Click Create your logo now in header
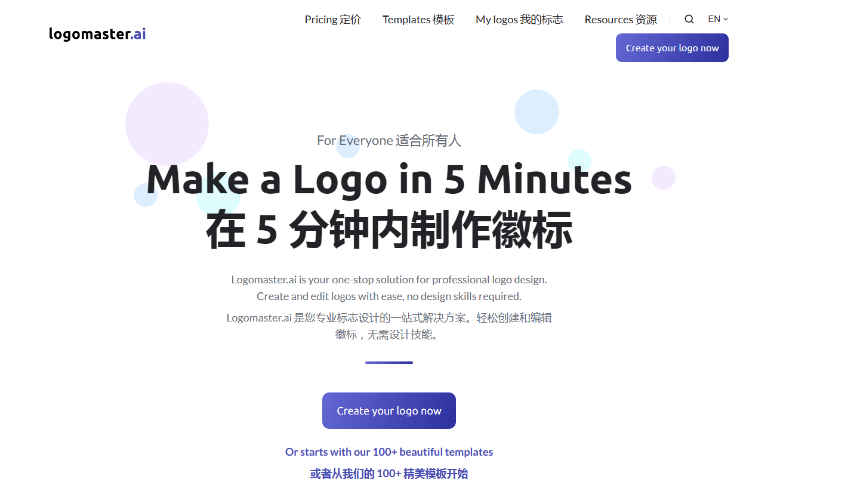Viewport: 851px width, 504px height. (672, 48)
